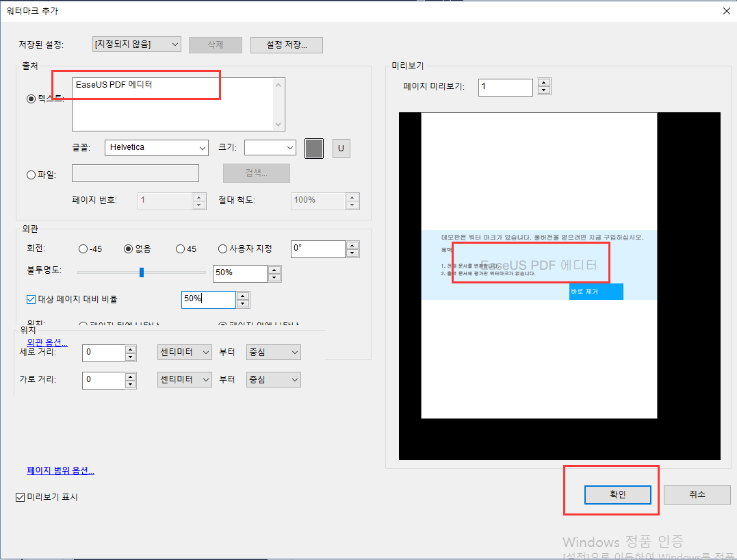Screen dimensions: 737x560
Task: Increase vertical distance (세로 거리) with up arrow
Action: point(131,348)
